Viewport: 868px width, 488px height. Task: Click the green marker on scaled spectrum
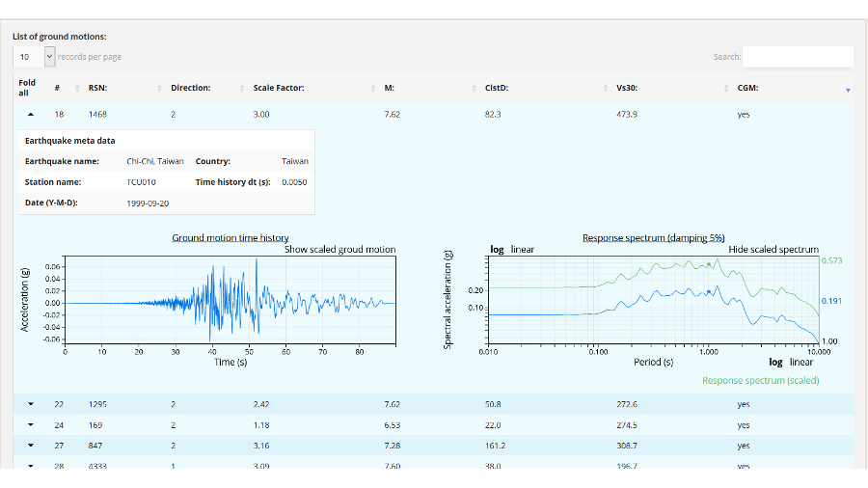[x=709, y=264]
